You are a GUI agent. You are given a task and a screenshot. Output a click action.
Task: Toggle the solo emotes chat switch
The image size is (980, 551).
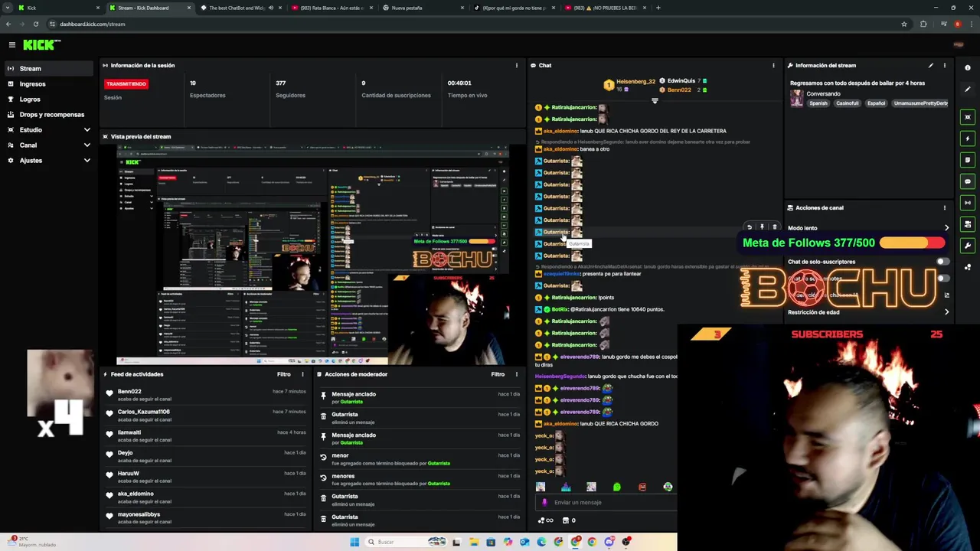click(942, 279)
